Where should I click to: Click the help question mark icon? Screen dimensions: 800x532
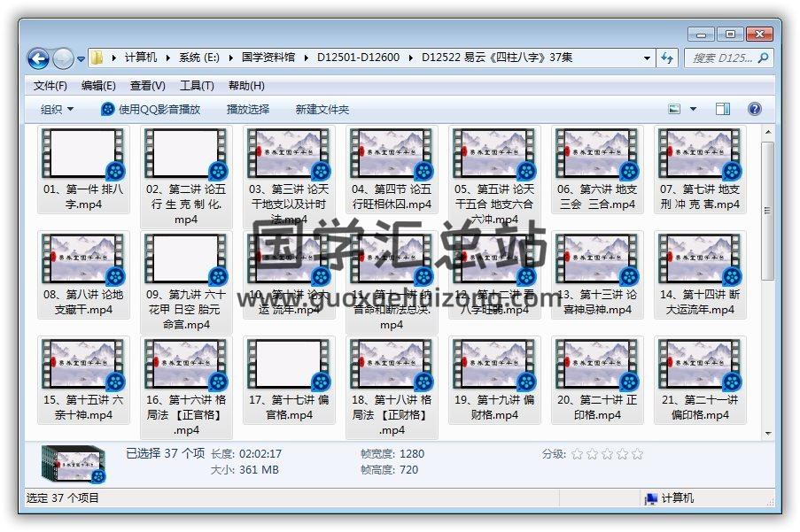[755, 109]
